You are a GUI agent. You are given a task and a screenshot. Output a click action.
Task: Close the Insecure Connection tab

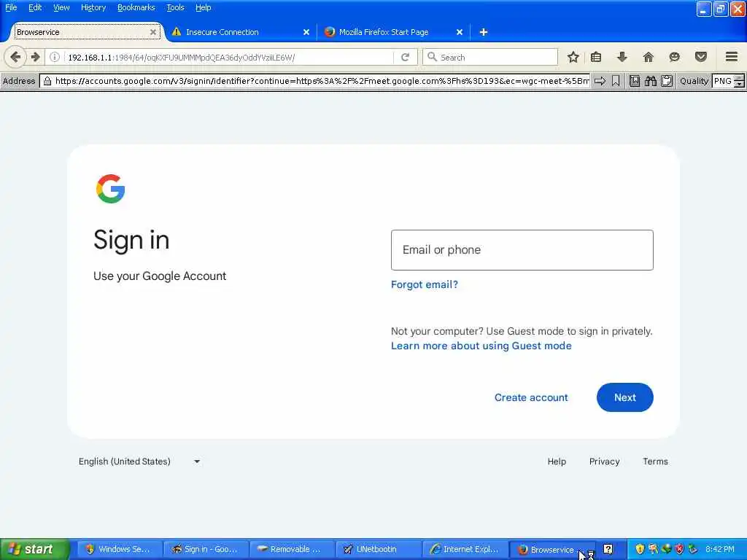coord(306,32)
